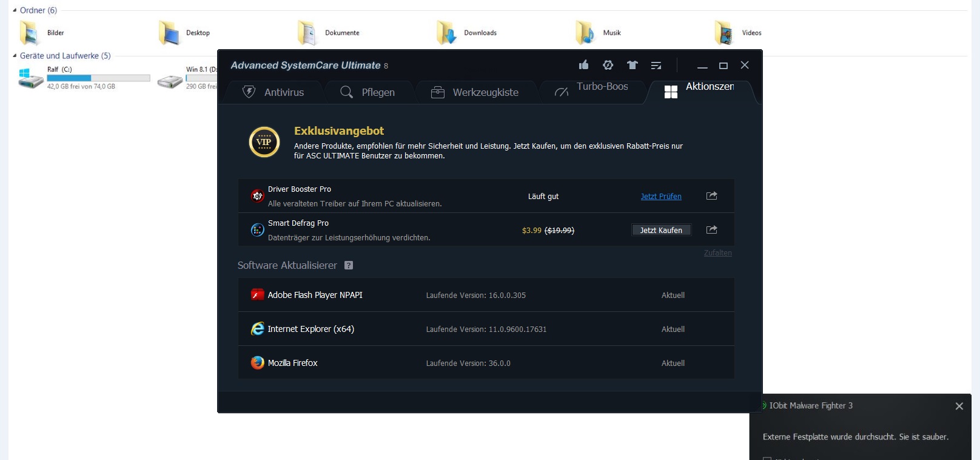The height and width of the screenshot is (460, 980).
Task: Click the Ralf (C:) disk usage bar
Action: 98,78
